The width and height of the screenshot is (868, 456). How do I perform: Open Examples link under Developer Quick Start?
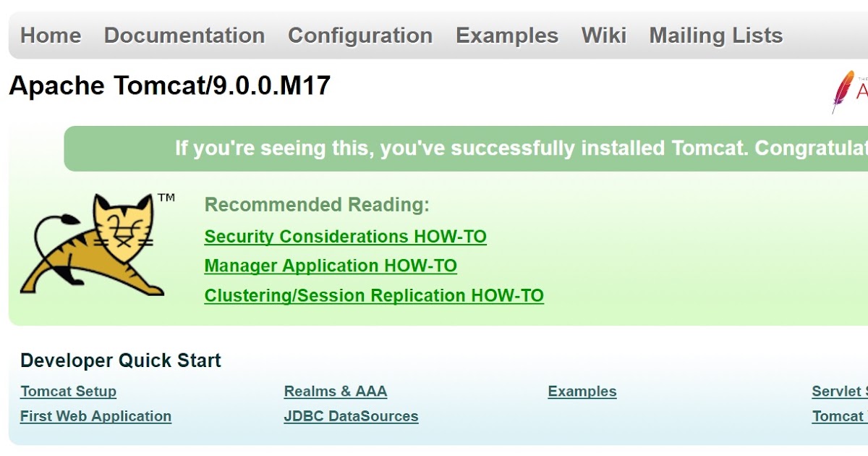click(582, 392)
